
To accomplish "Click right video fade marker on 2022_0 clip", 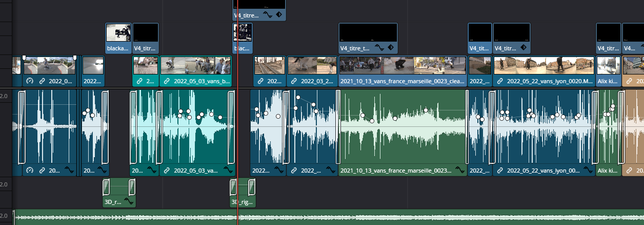I will [x=75, y=58].
